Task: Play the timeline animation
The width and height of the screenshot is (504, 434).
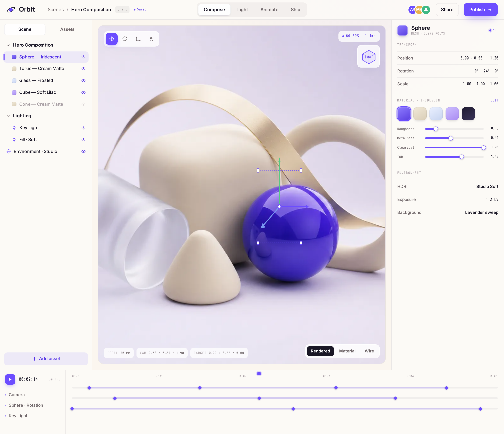Action: [x=10, y=379]
